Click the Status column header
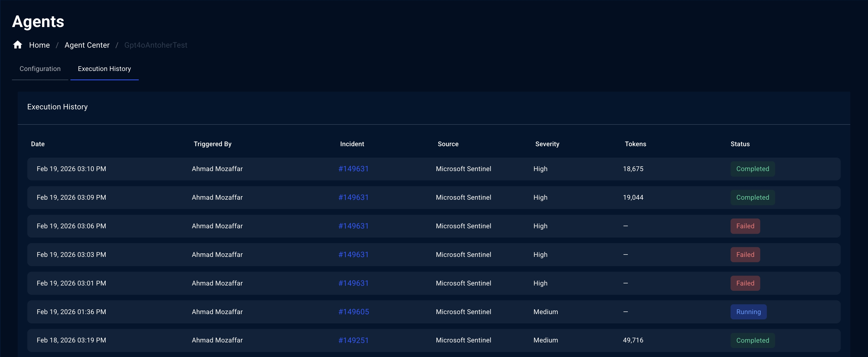The image size is (868, 357). click(740, 144)
